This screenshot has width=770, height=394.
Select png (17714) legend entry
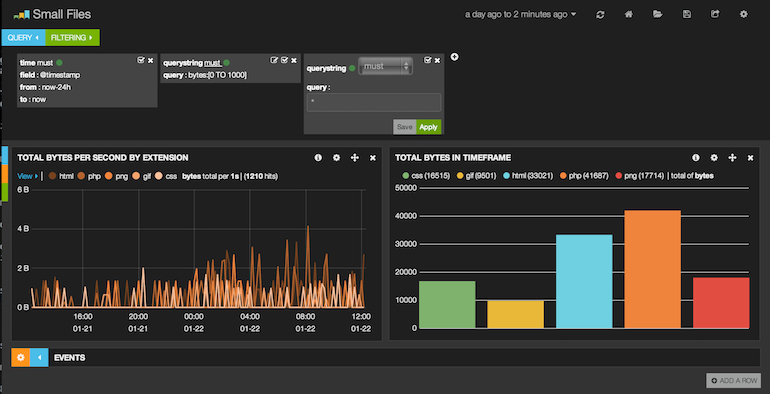pos(639,176)
